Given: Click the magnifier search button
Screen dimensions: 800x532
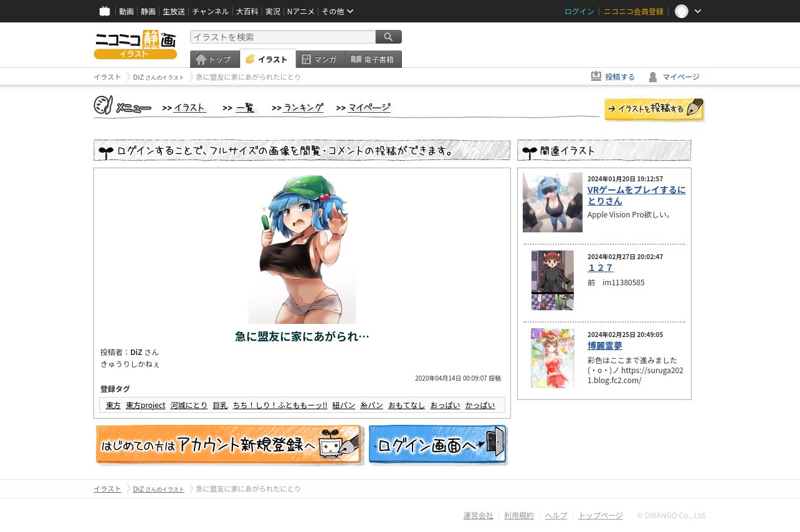Looking at the screenshot, I should (389, 37).
